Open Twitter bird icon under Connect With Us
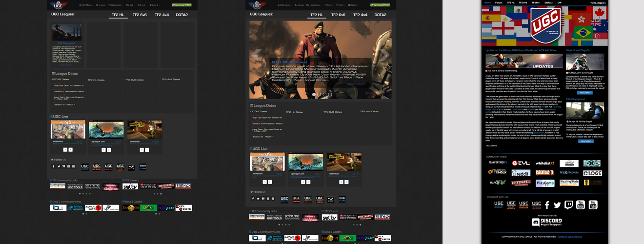The height and width of the screenshot is (244, 644). tap(557, 205)
